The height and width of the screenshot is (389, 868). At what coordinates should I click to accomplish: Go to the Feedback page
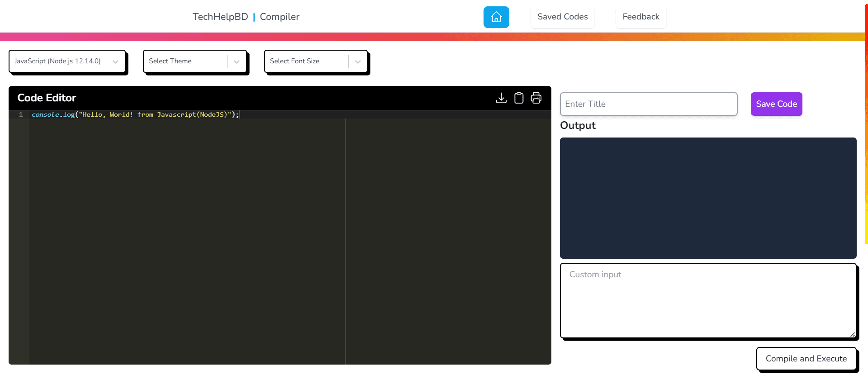[640, 17]
